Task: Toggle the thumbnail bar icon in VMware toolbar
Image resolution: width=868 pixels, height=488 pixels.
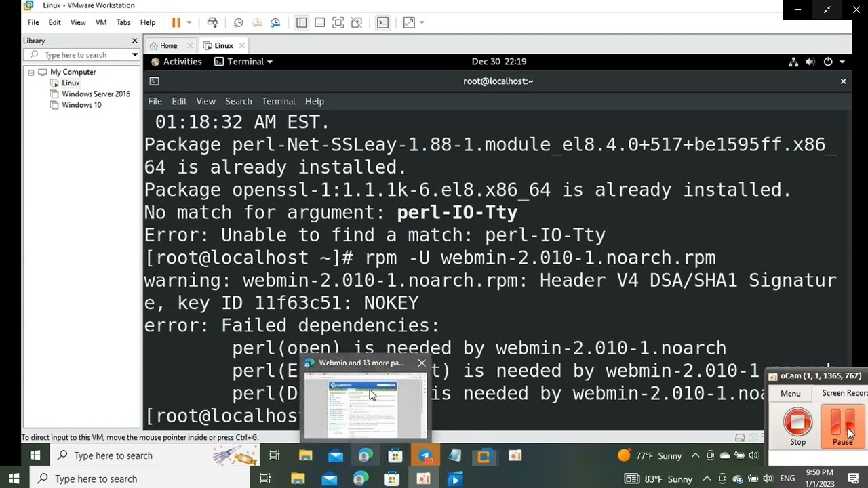Action: coord(320,22)
